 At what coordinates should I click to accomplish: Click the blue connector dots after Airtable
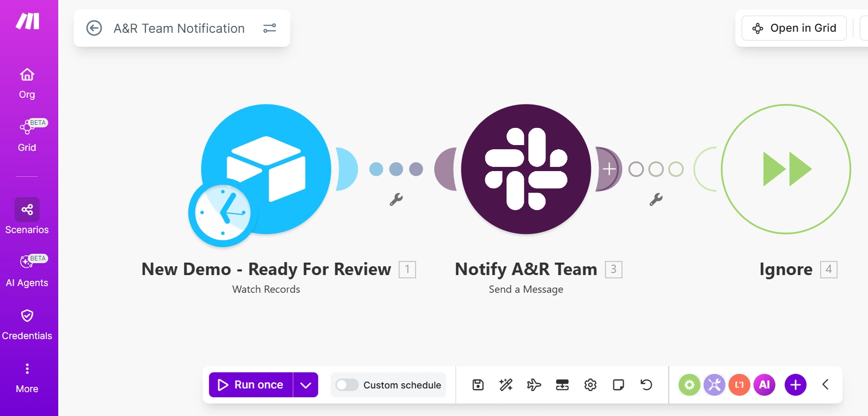(x=396, y=169)
